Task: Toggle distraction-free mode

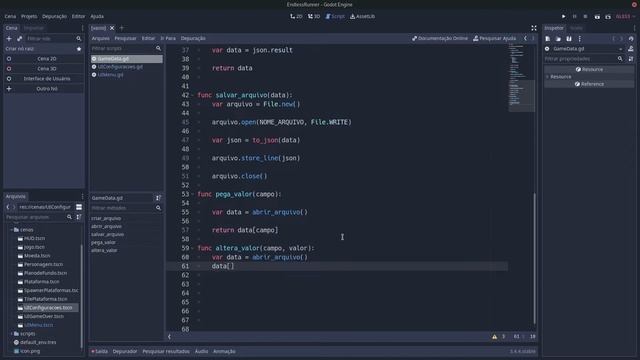Action: [x=534, y=28]
